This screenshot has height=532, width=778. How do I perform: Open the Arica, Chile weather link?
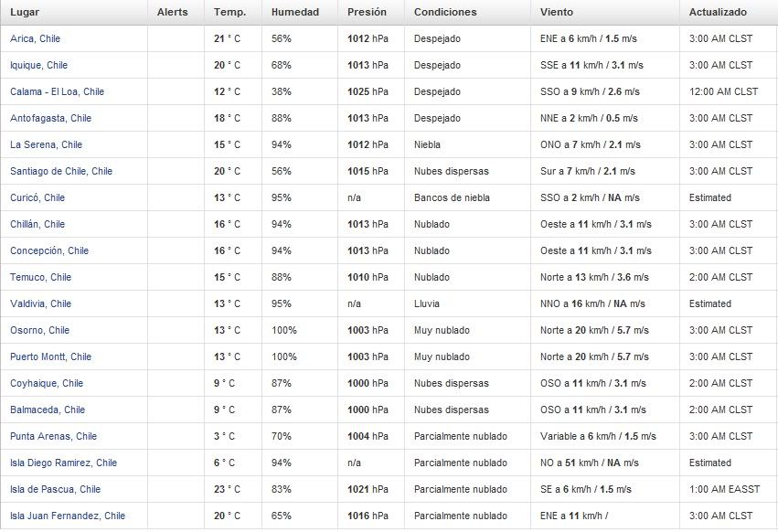[35, 39]
